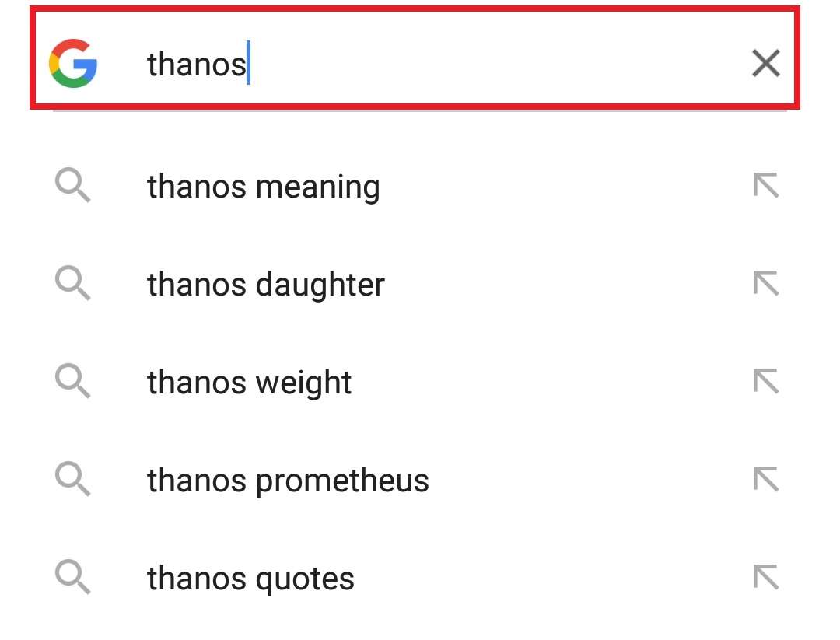Insert "thanos meaning" using its arrow icon
The height and width of the screenshot is (640, 840).
point(765,187)
